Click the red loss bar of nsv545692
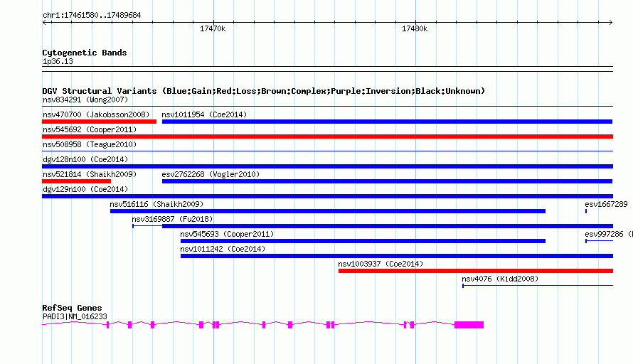633x364 pixels. point(327,136)
